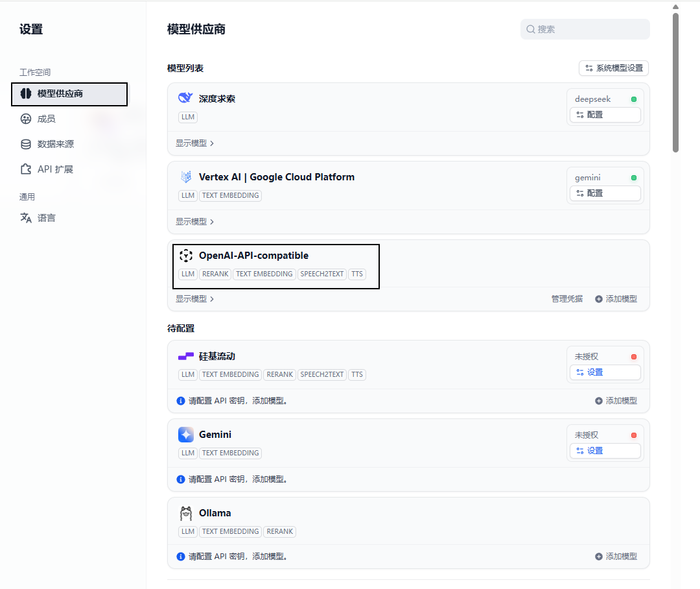700x589 pixels.
Task: Click 管理凭据 for OpenAI-API-compatible
Action: (x=566, y=299)
